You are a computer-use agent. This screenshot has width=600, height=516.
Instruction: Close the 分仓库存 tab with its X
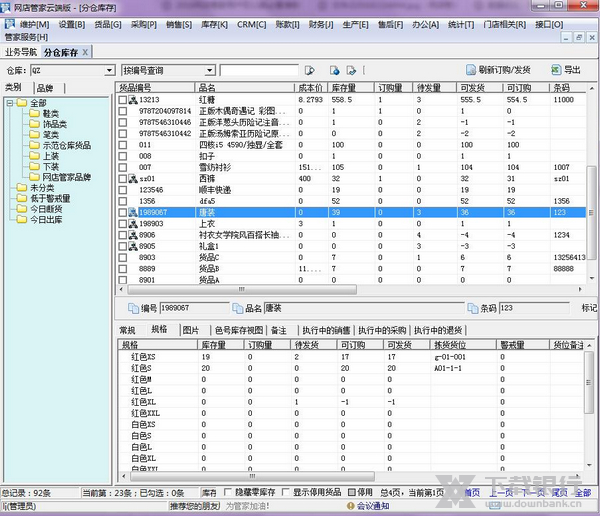pyautogui.click(x=85, y=52)
